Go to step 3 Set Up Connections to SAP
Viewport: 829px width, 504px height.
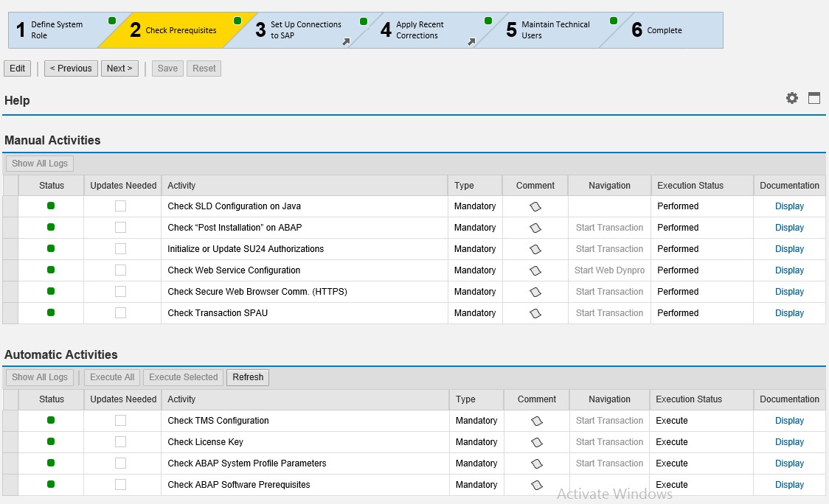pyautogui.click(x=302, y=30)
